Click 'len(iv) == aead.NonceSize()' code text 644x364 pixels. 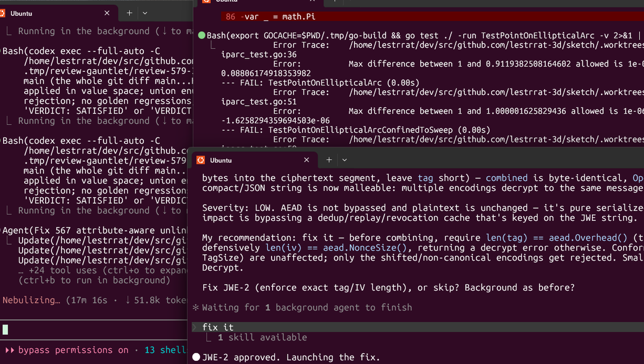(337, 248)
